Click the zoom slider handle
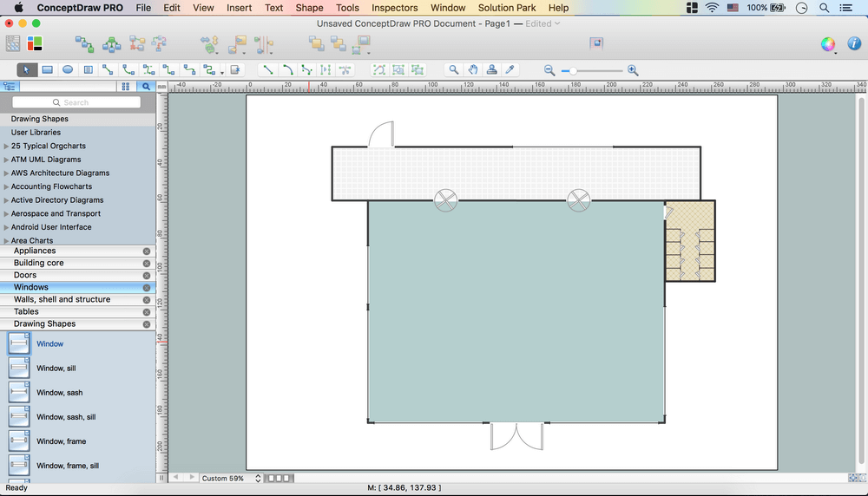The width and height of the screenshot is (868, 496). point(572,70)
